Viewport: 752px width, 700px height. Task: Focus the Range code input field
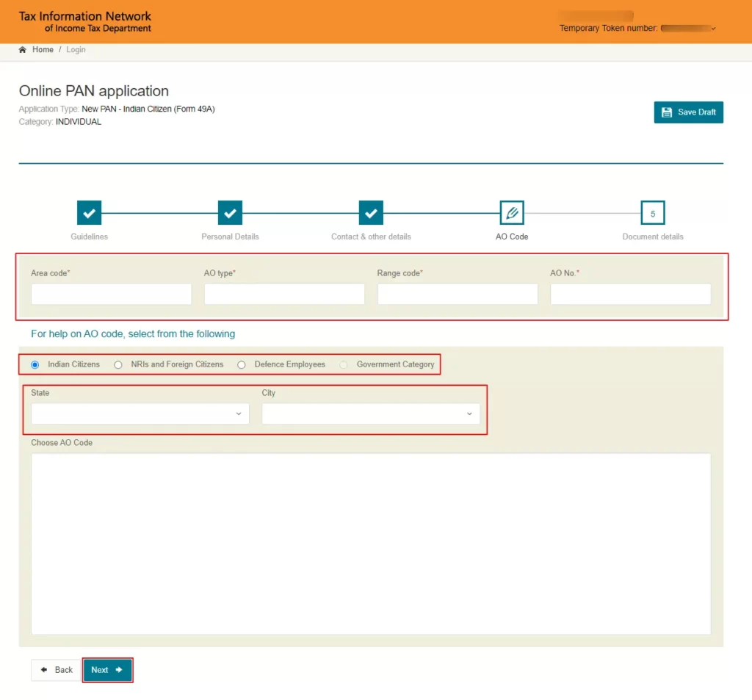tap(458, 294)
